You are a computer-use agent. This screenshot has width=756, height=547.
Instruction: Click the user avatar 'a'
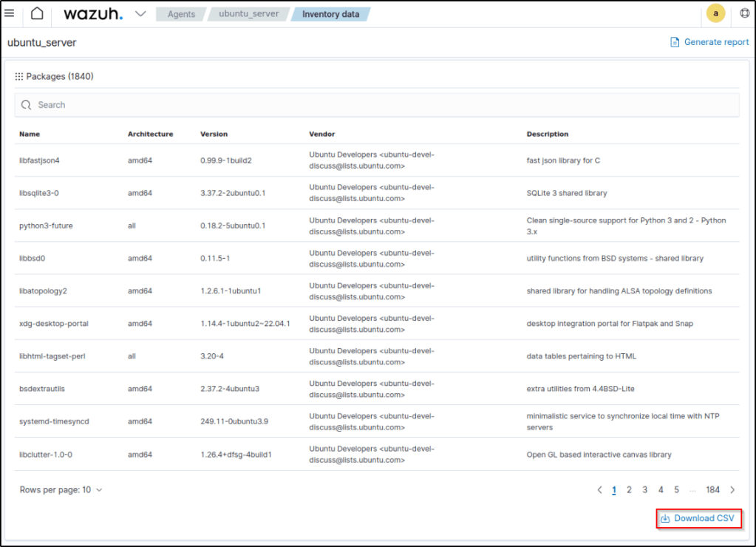[715, 13]
